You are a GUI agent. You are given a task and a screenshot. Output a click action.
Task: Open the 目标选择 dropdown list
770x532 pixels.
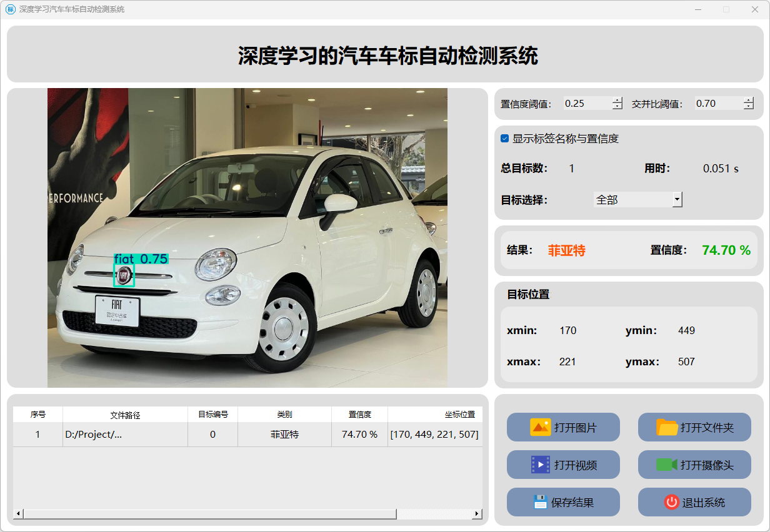point(676,200)
